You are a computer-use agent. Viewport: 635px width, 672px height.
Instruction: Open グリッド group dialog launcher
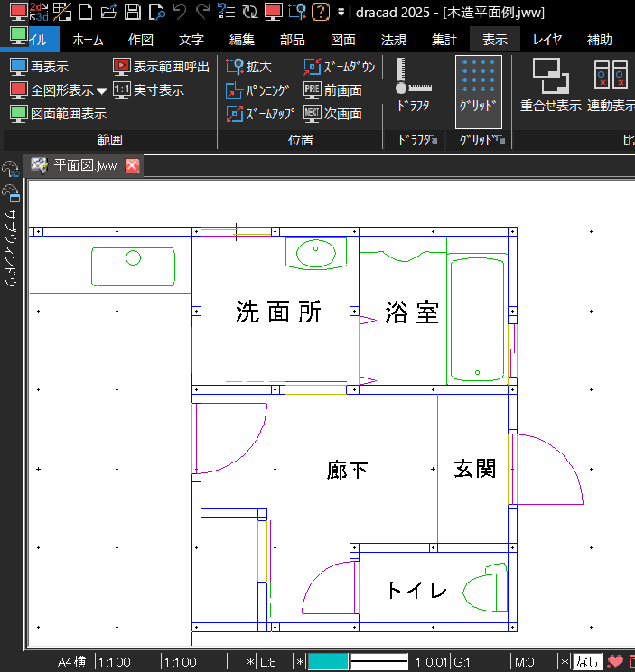(x=501, y=140)
